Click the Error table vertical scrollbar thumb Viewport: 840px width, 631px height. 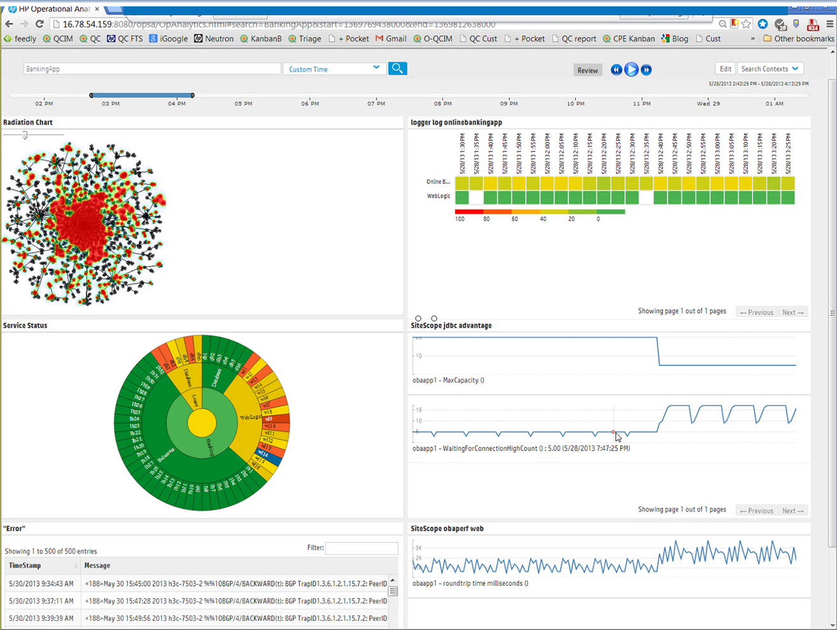tap(393, 591)
